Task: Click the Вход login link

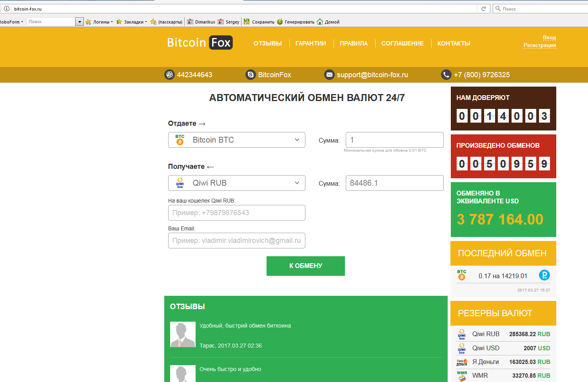Action: click(549, 38)
